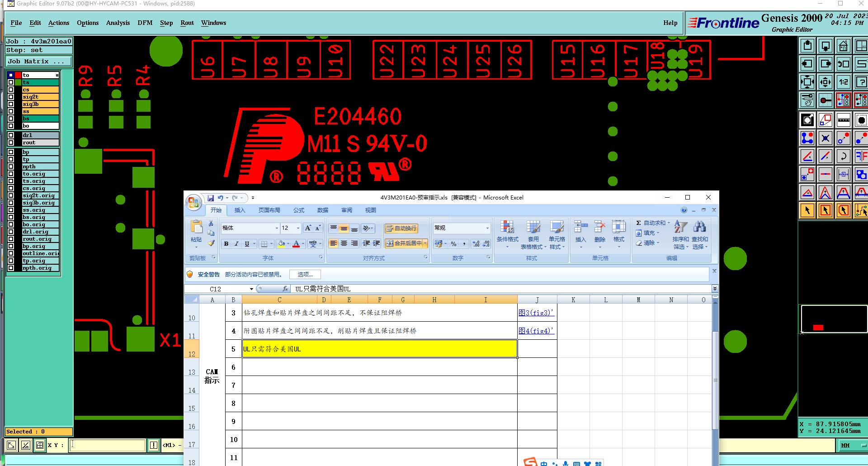
Task: Toggle Bold in the Excel ribbon
Action: point(226,244)
